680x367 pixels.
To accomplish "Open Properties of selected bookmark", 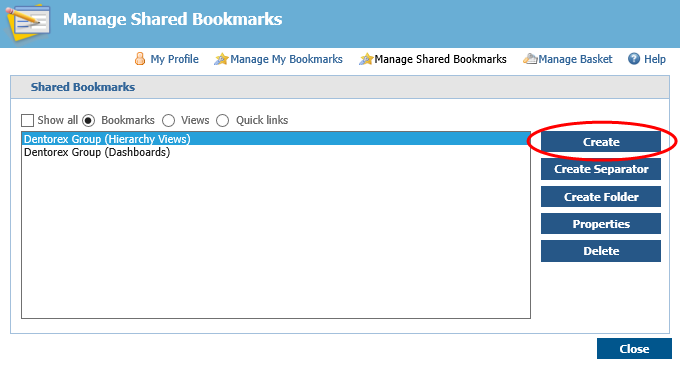I will coord(601,224).
